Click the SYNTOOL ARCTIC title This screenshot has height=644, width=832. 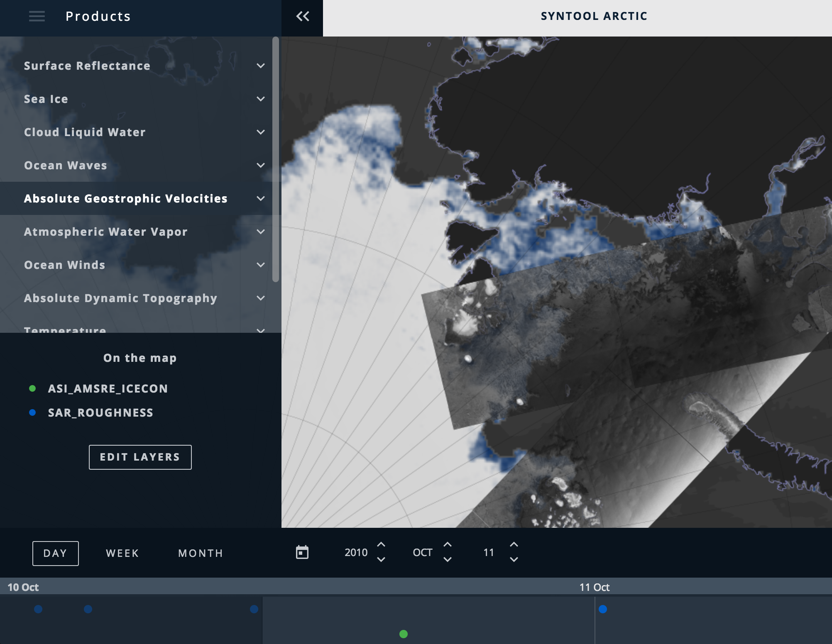pos(594,16)
